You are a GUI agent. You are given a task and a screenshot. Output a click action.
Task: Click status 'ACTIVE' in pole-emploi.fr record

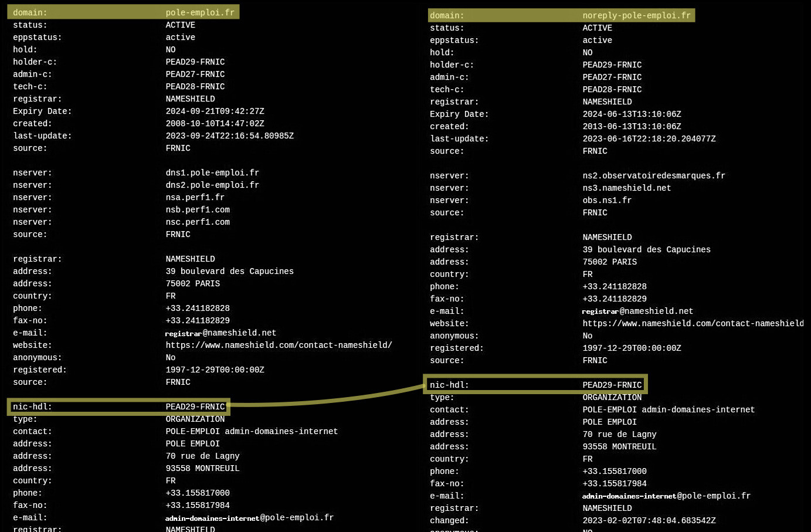[181, 25]
